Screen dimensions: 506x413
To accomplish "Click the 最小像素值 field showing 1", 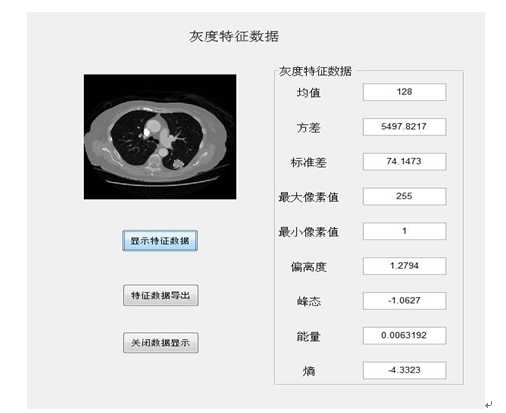I will pyautogui.click(x=404, y=231).
